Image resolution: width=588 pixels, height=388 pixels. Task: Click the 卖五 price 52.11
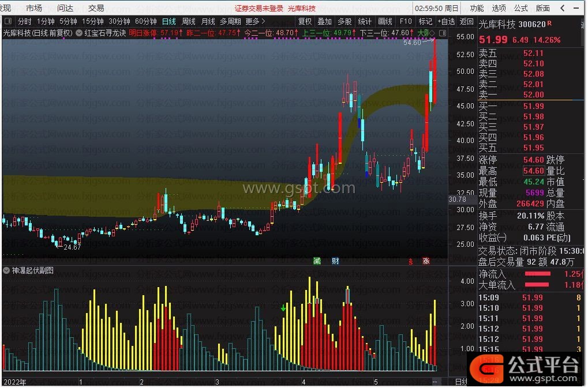click(533, 53)
